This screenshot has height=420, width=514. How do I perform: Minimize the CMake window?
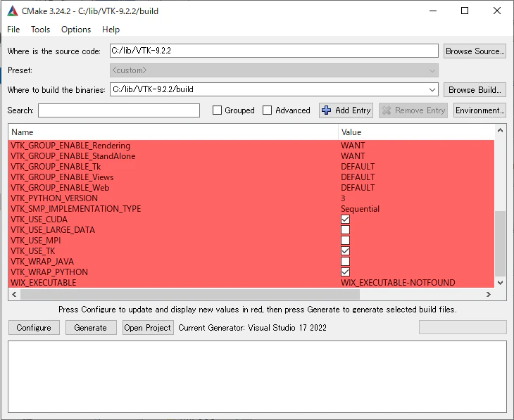433,11
